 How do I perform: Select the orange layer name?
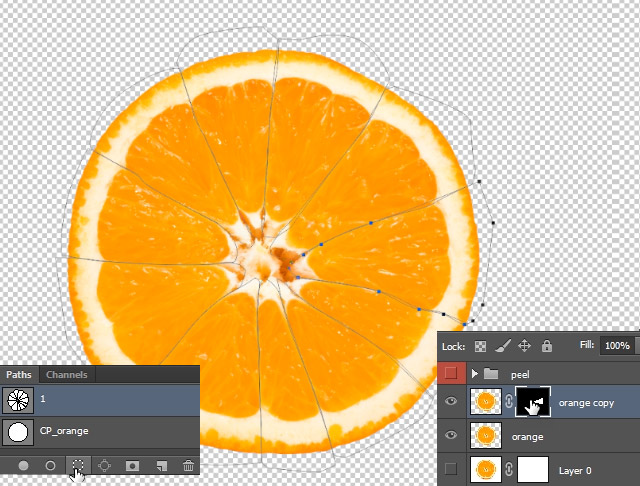pyautogui.click(x=527, y=437)
